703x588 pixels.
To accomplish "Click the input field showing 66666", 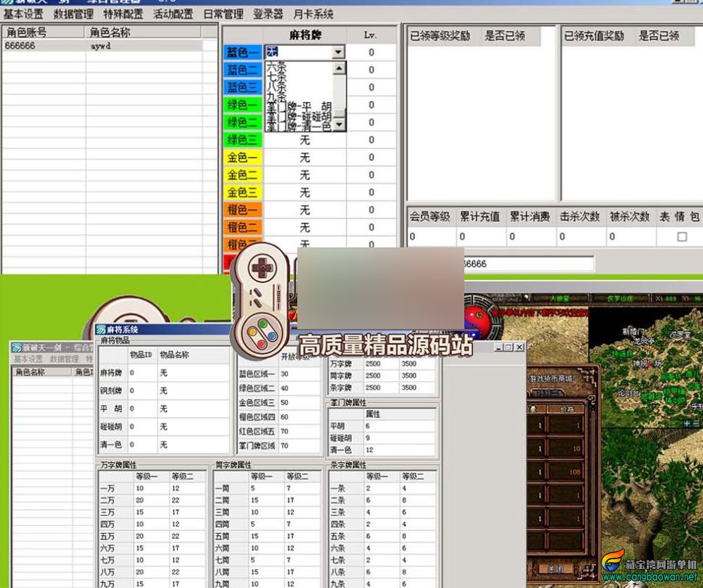I will click(x=527, y=264).
